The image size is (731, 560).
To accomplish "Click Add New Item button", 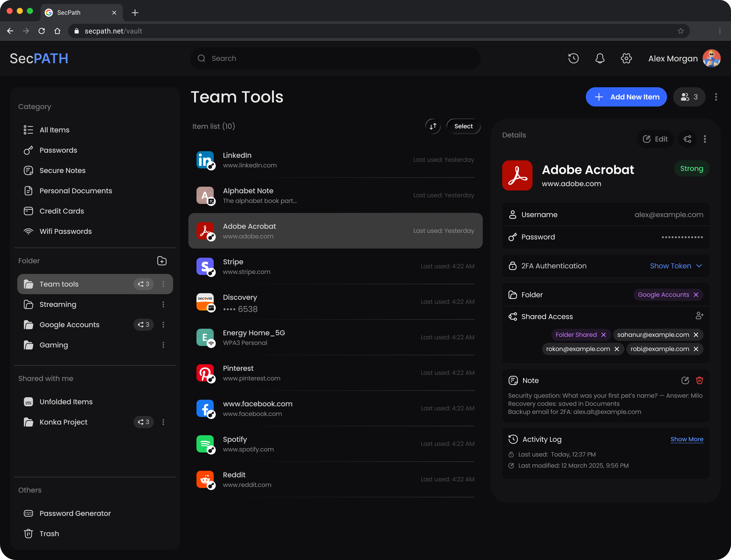I will [x=626, y=97].
